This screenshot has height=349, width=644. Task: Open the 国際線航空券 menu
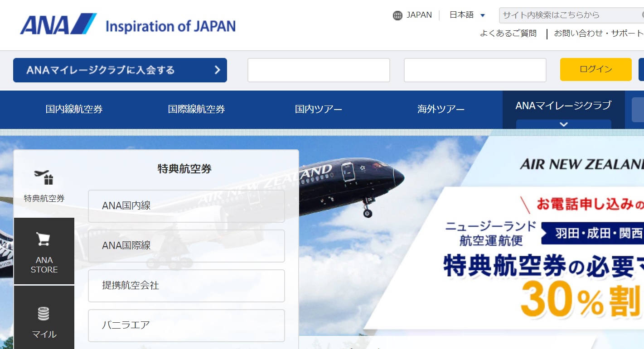(196, 109)
